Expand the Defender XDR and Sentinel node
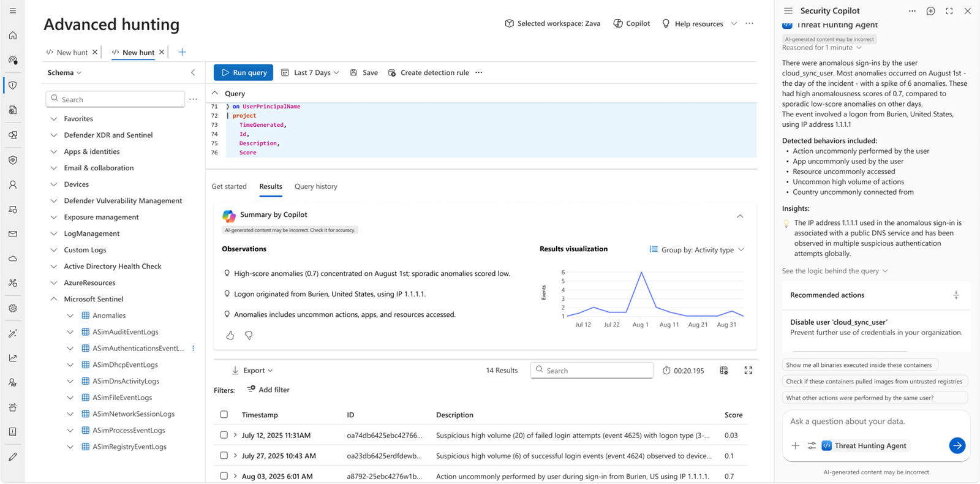The width and height of the screenshot is (980, 484). click(54, 135)
